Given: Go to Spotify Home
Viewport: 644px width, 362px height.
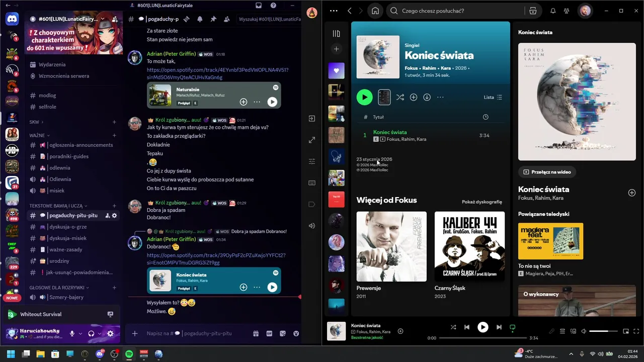Looking at the screenshot, I should point(375,11).
